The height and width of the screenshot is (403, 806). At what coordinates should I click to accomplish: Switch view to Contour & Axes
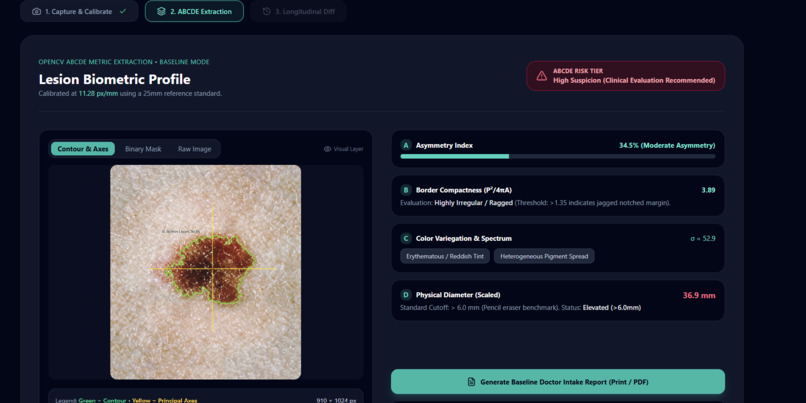click(x=83, y=149)
